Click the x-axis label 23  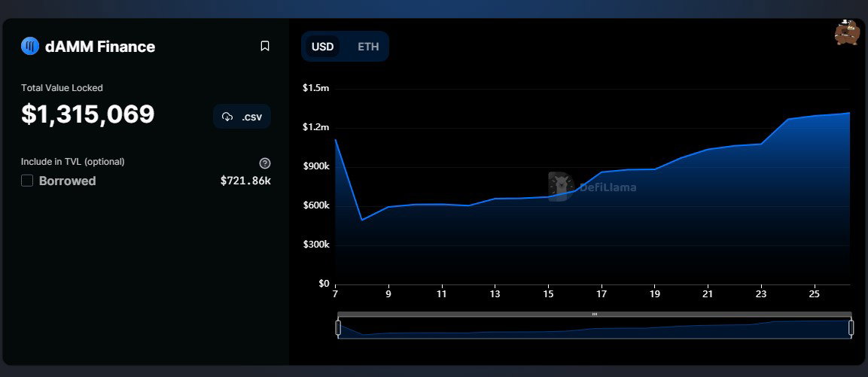point(761,294)
